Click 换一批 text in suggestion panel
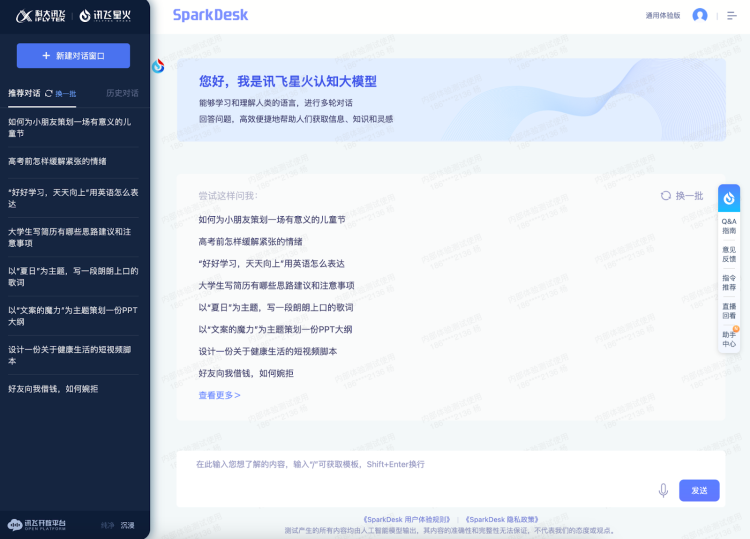750x539 pixels. (x=689, y=196)
